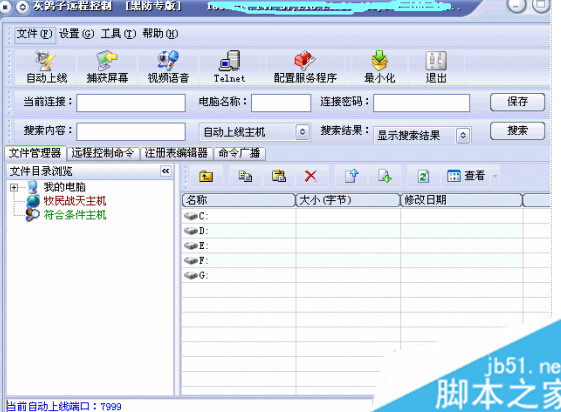The image size is (561, 412).
Task: Focus the 当前连接 input field
Action: coord(131,103)
